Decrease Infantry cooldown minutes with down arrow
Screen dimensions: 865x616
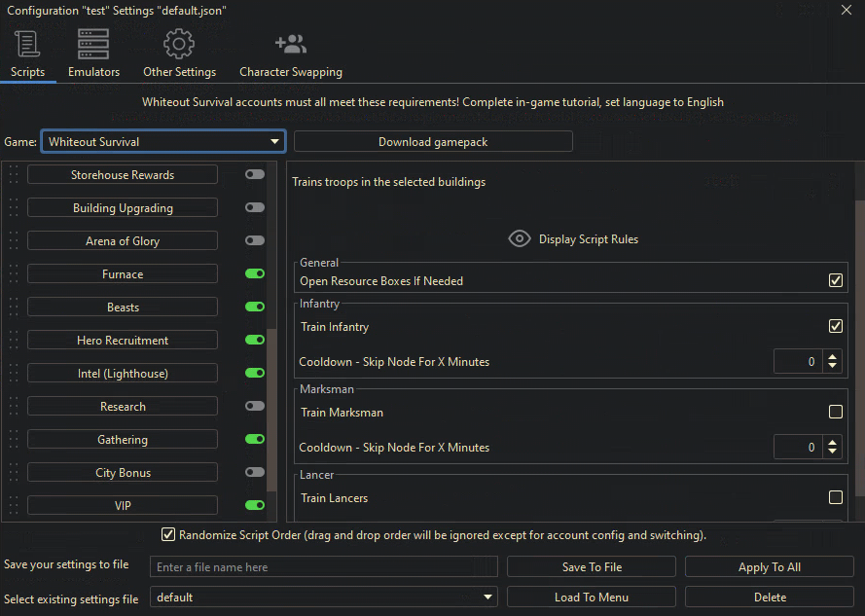[x=832, y=367]
